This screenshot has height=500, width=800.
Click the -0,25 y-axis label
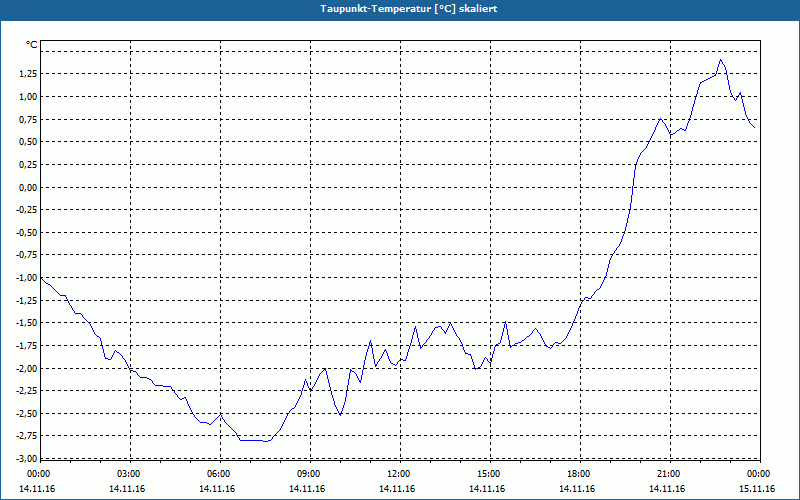pos(27,210)
